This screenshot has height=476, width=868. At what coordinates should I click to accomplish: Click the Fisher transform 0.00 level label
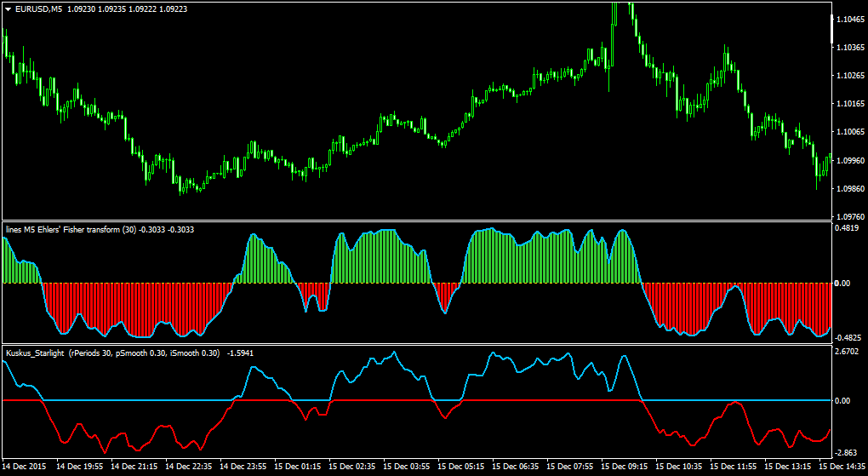843,284
